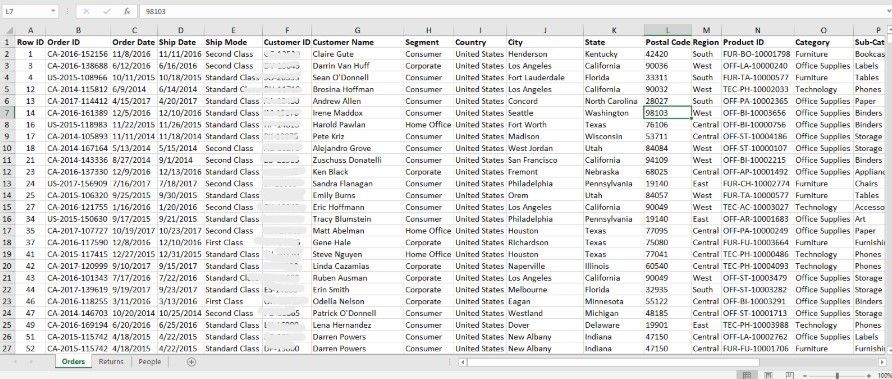Select the Orders sheet tab

pyautogui.click(x=73, y=362)
